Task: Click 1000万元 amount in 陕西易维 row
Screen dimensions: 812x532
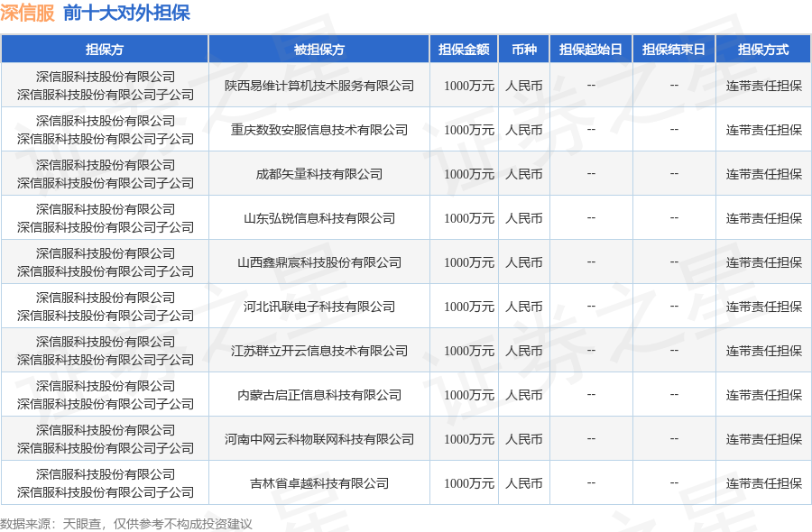Action: pyautogui.click(x=469, y=86)
